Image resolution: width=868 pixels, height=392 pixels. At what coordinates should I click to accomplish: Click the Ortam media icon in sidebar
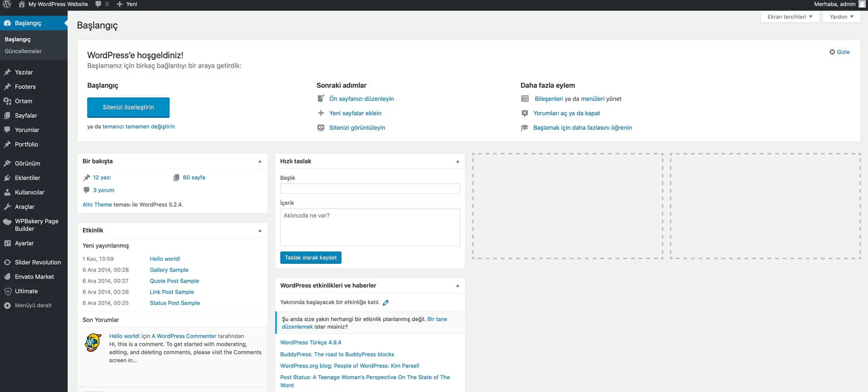tap(7, 101)
